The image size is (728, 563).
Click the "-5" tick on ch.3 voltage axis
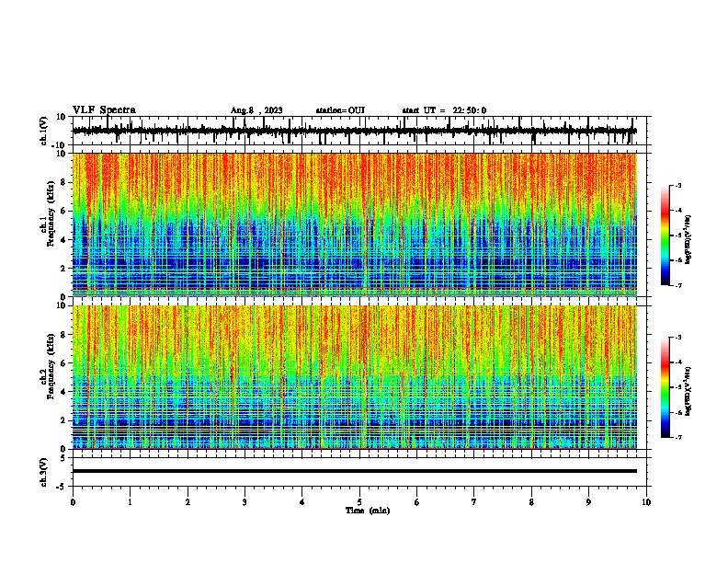[62, 487]
